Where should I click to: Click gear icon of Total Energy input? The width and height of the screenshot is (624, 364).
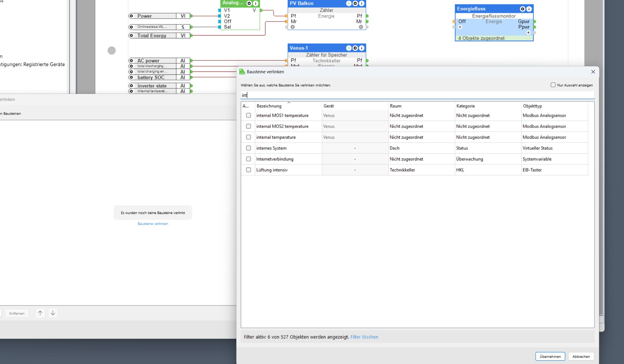131,35
